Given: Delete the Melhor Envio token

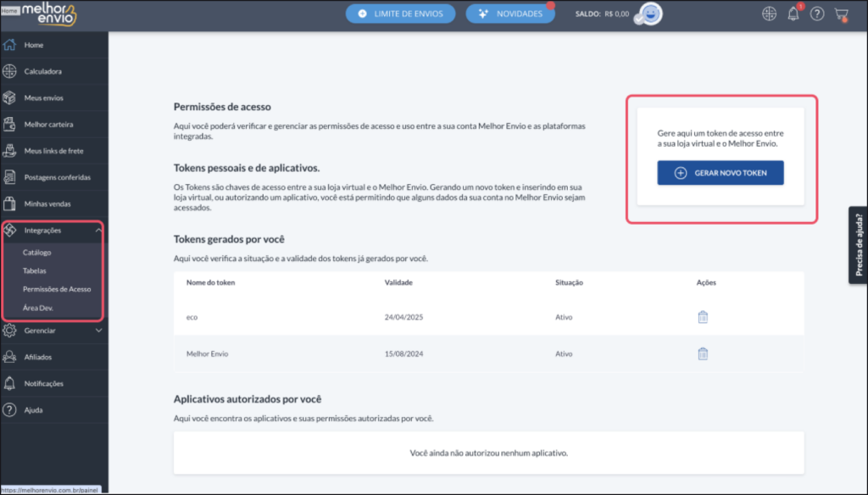Looking at the screenshot, I should pos(703,353).
